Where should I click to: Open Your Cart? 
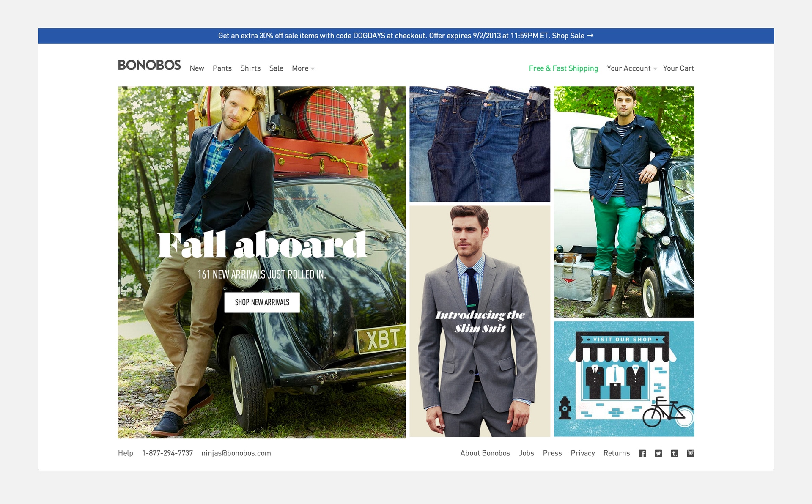[x=678, y=68]
